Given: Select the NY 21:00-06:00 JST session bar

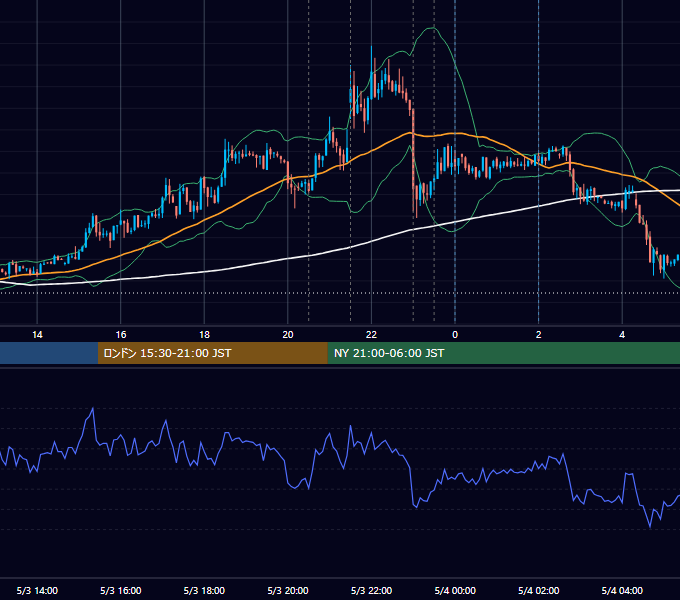Looking at the screenshot, I should pyautogui.click(x=503, y=353).
